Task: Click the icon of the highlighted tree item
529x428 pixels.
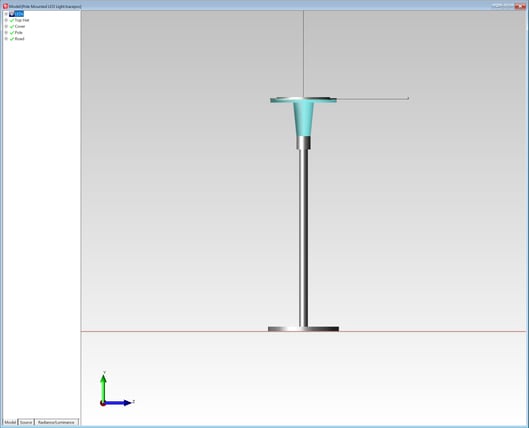Action: (12, 14)
